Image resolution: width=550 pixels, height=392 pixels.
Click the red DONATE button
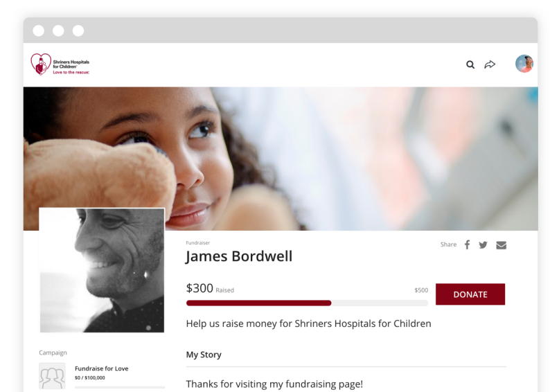tap(470, 294)
